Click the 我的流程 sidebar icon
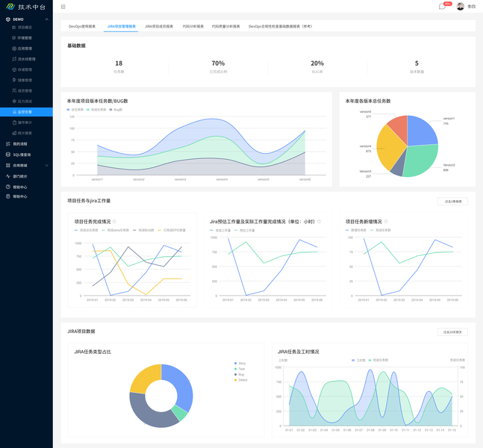The height and width of the screenshot is (448, 483). click(8, 144)
